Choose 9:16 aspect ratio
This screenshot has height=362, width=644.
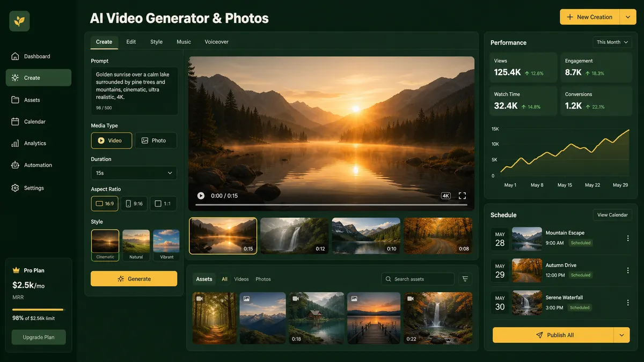click(x=134, y=204)
